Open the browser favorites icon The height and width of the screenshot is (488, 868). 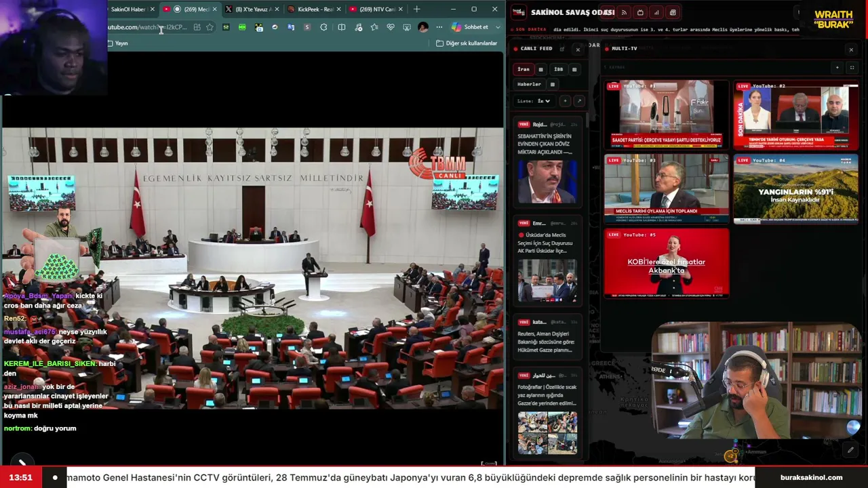coord(374,27)
